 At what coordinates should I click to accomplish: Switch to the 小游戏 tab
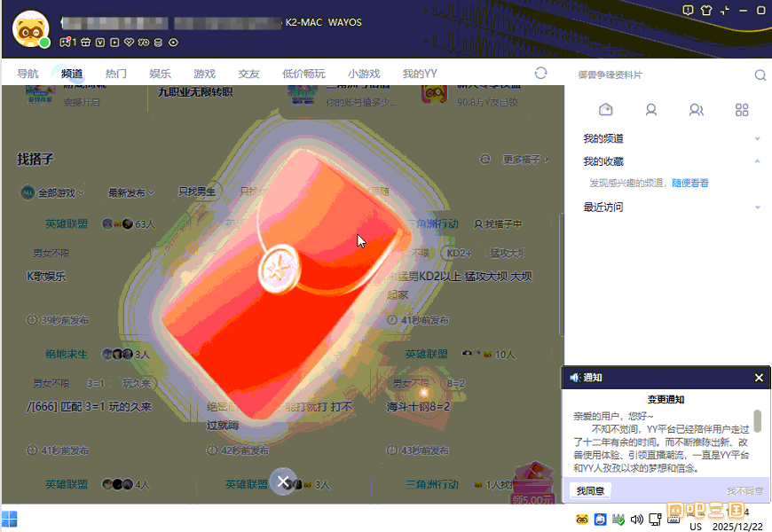364,74
